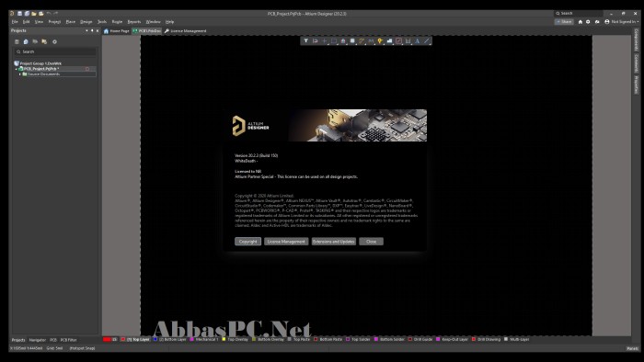Open the Reports menu
This screenshot has height=362, width=644.
(134, 22)
